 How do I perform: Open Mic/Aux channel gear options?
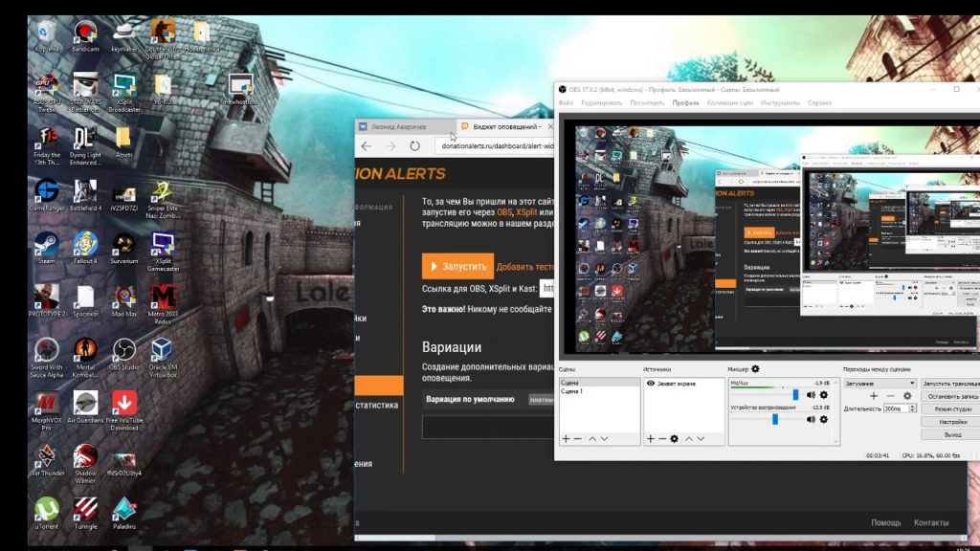click(824, 395)
